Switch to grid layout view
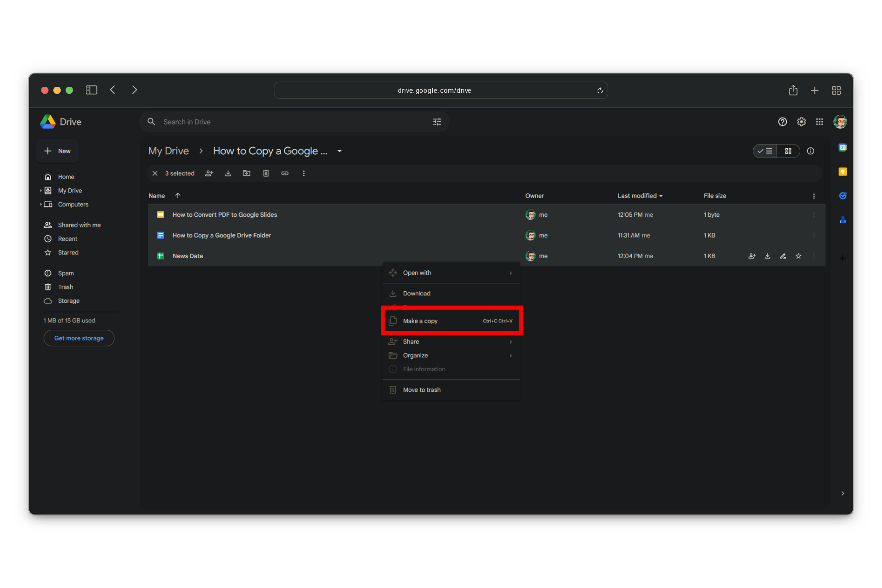The width and height of the screenshot is (882, 588). coord(788,151)
